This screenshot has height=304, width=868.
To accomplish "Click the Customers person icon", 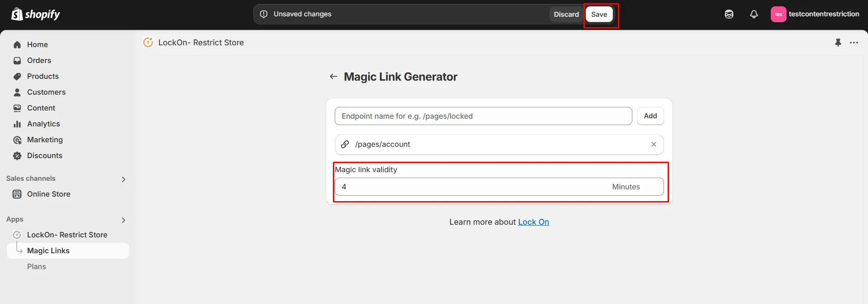I will click(x=17, y=92).
